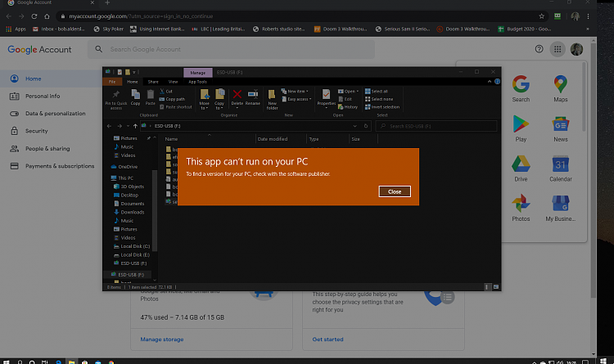
Task: Switch to the App Tools ribbon tab
Action: tap(198, 82)
